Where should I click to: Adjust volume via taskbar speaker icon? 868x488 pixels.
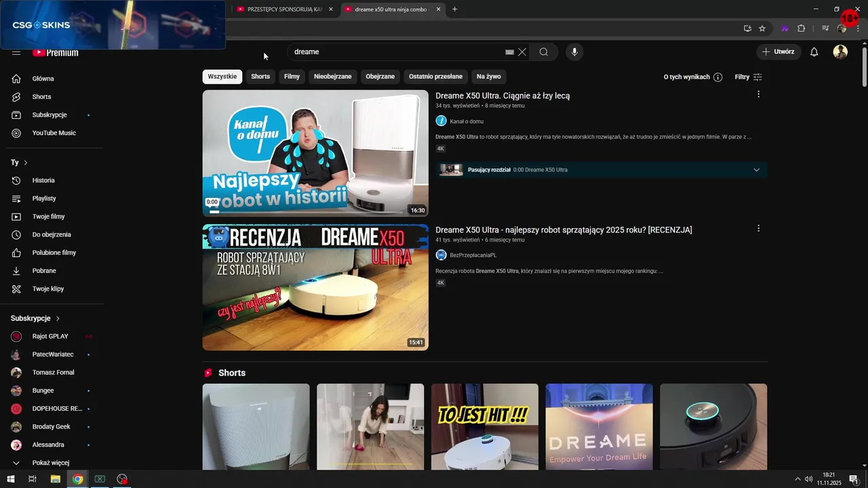click(809, 479)
